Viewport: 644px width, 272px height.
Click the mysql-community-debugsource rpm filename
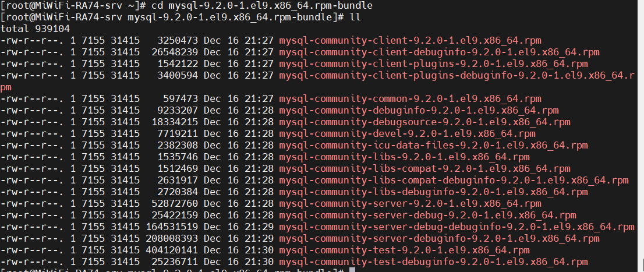coord(424,122)
